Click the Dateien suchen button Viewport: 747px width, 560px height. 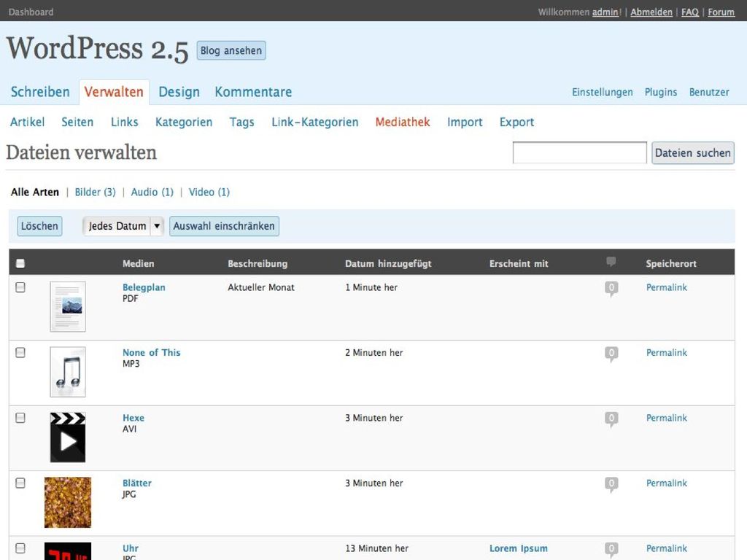point(693,153)
